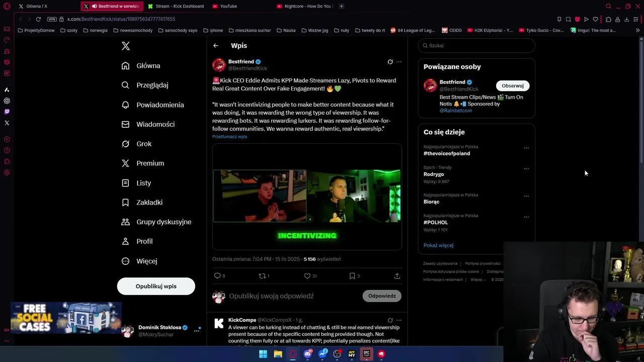Open Grok from the navigation menu
The width and height of the screenshot is (644, 362).
tap(136, 144)
